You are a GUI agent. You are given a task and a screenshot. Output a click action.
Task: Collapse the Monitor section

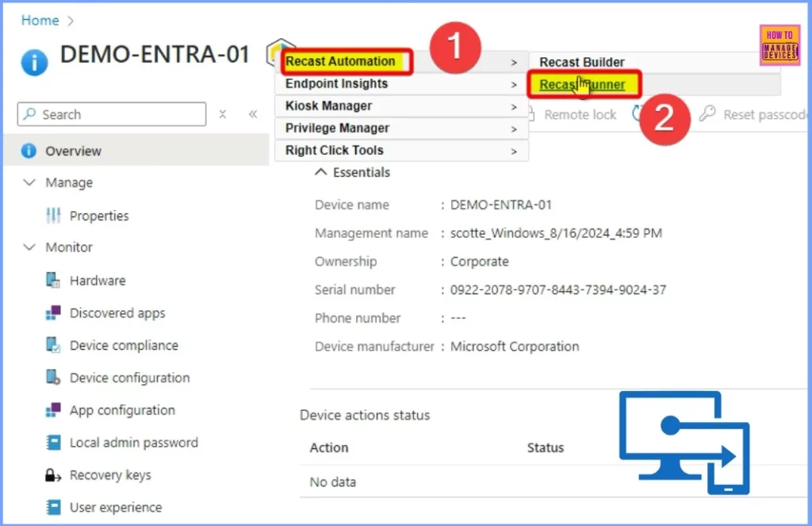[x=29, y=248]
